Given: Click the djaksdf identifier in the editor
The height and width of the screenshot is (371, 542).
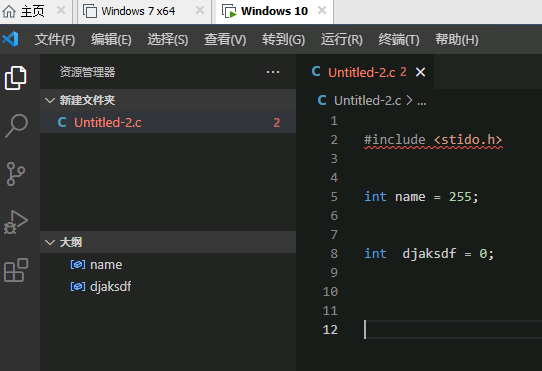Looking at the screenshot, I should click(x=429, y=254).
